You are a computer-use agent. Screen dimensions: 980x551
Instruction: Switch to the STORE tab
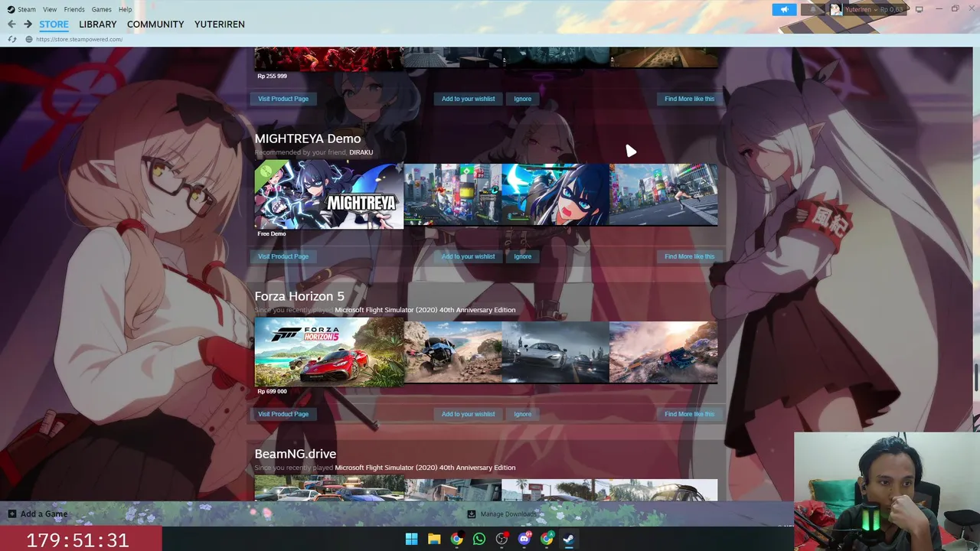pyautogui.click(x=54, y=24)
